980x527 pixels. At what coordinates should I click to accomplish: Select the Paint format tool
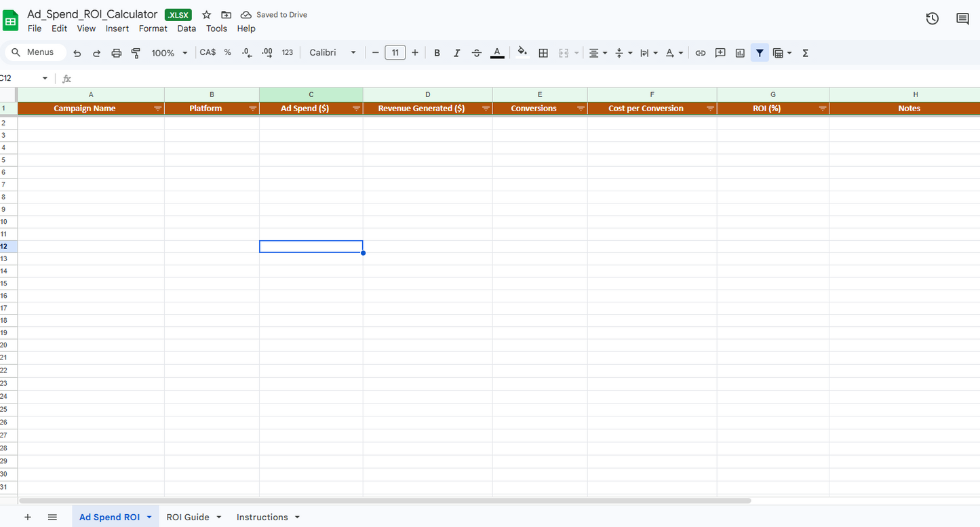(136, 52)
